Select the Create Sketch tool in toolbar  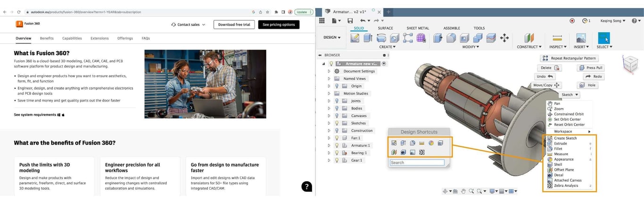point(355,38)
